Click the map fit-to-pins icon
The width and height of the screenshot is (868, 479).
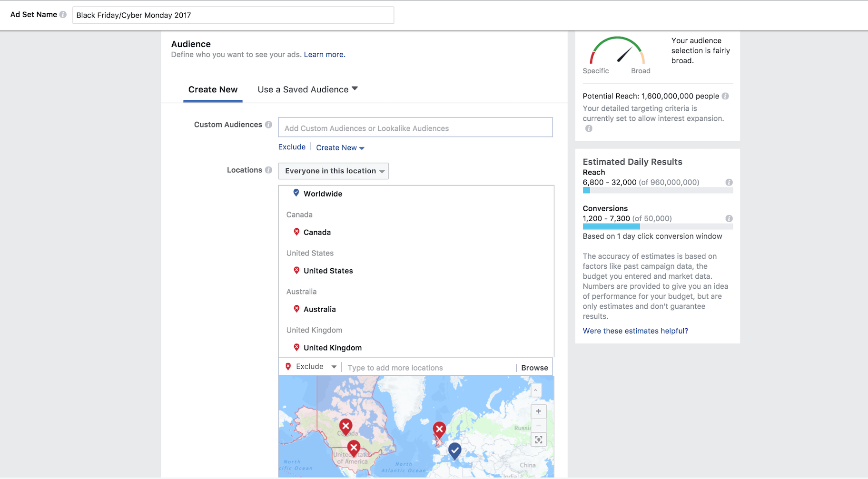[538, 440]
